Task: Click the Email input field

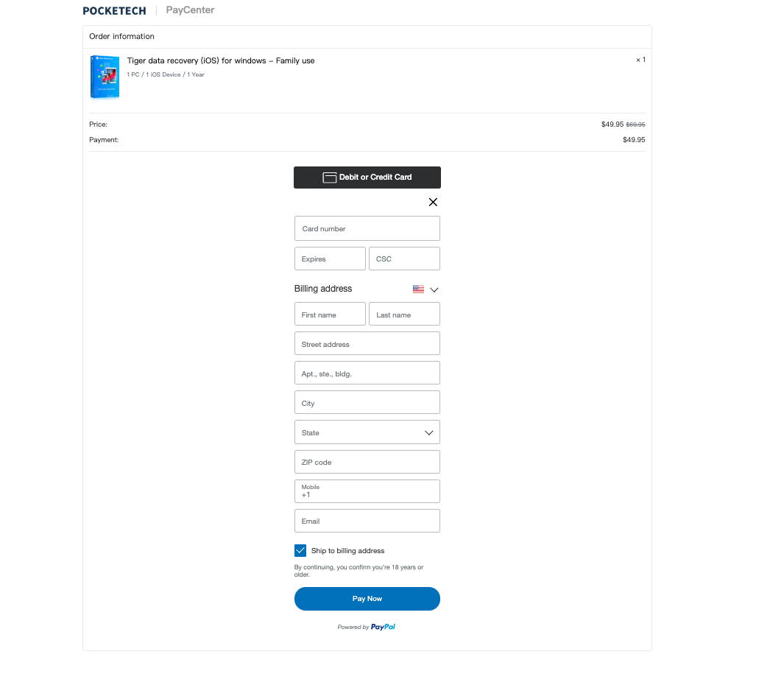Action: [367, 521]
